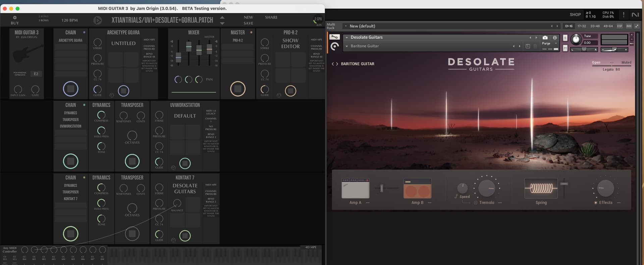Click the Amp A/B blend slider handle
This screenshot has width=644, height=265.
click(x=381, y=188)
